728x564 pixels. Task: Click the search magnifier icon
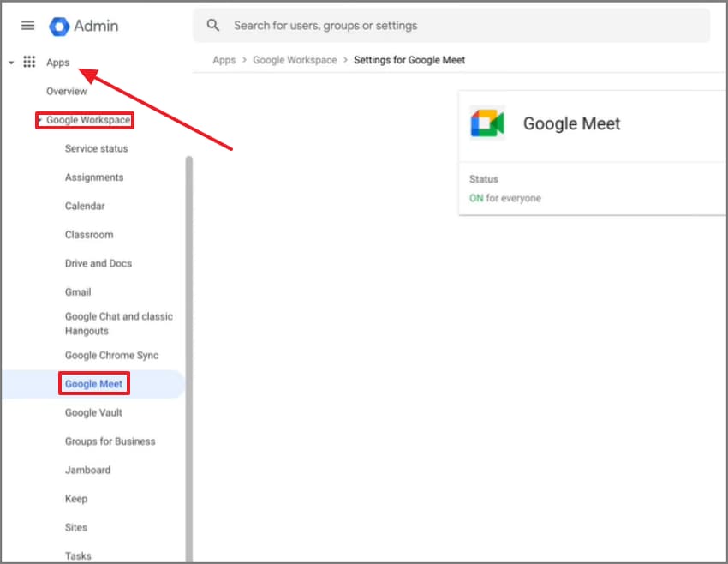212,25
